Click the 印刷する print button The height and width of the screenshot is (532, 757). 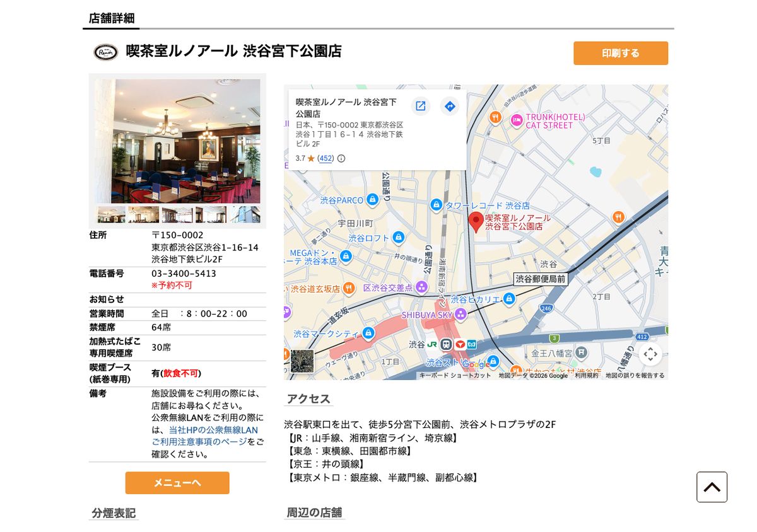(x=621, y=53)
